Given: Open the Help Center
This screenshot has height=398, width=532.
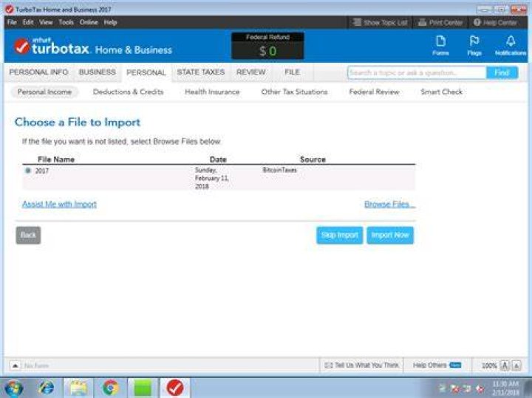Looking at the screenshot, I should coord(495,22).
